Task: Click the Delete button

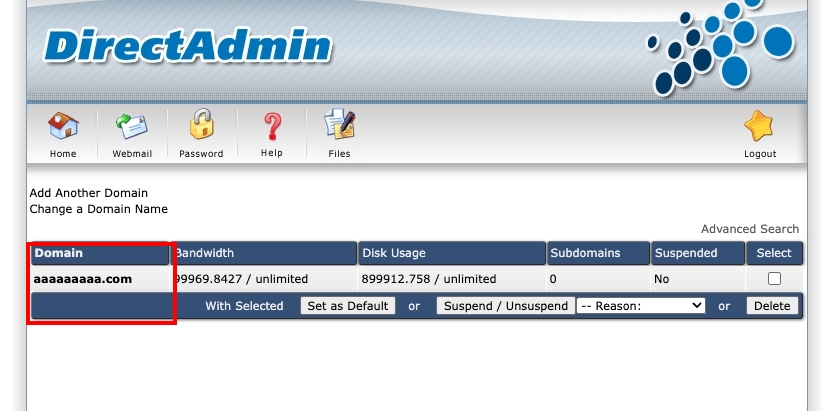Action: tap(772, 306)
